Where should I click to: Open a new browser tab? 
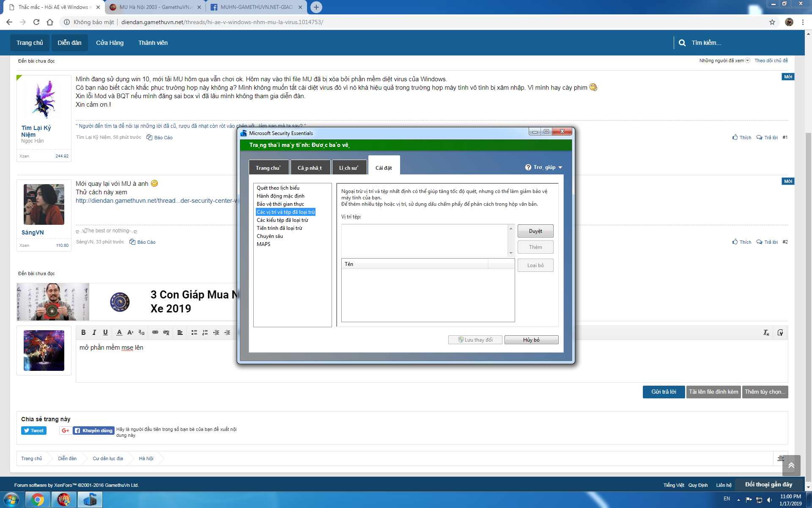316,7
